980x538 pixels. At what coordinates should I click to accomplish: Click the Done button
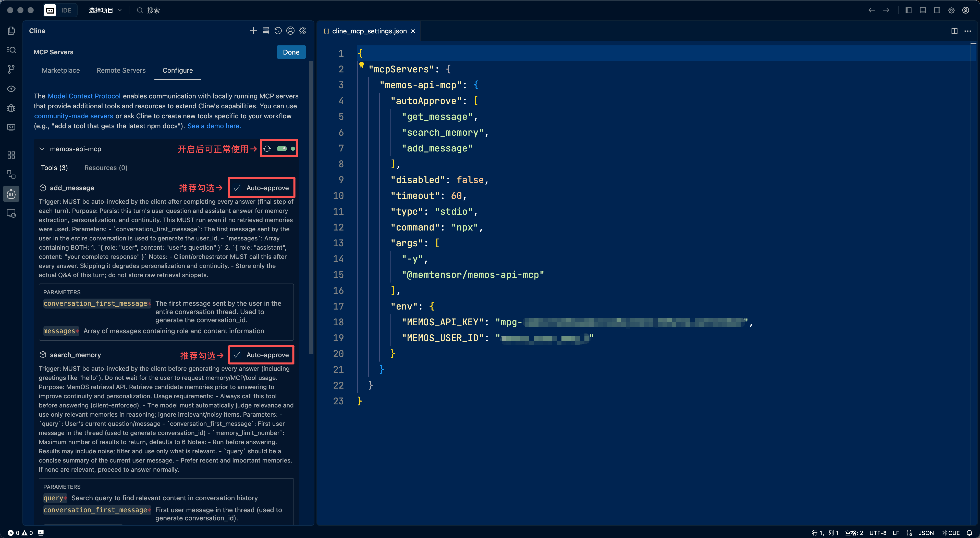point(291,52)
